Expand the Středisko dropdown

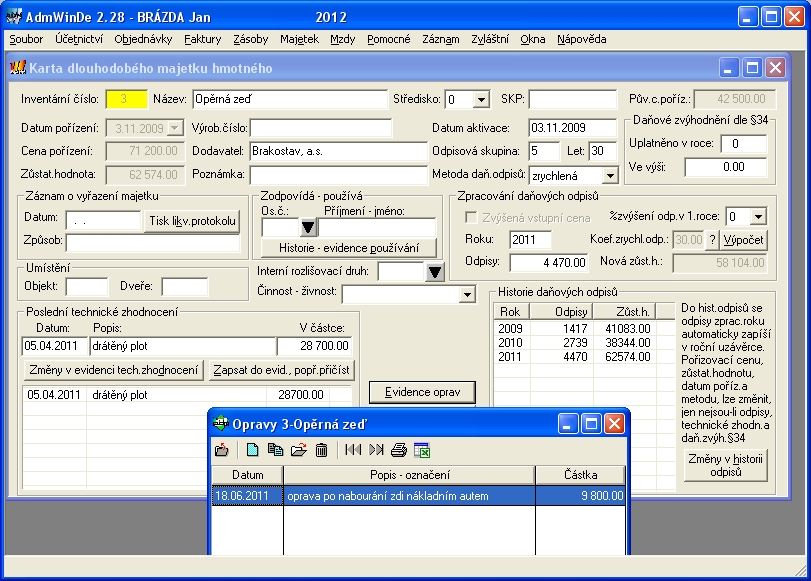point(481,99)
